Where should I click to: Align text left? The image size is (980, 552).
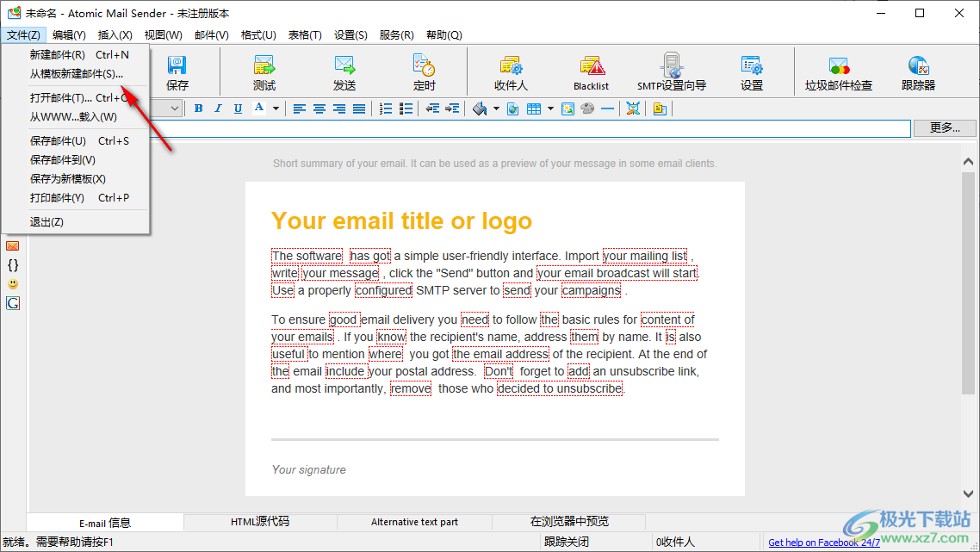pyautogui.click(x=300, y=109)
